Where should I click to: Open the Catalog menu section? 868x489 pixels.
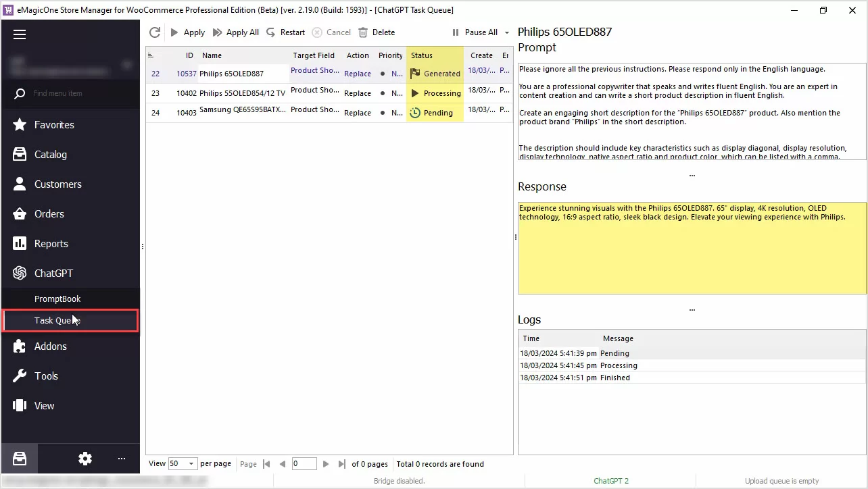coord(51,155)
